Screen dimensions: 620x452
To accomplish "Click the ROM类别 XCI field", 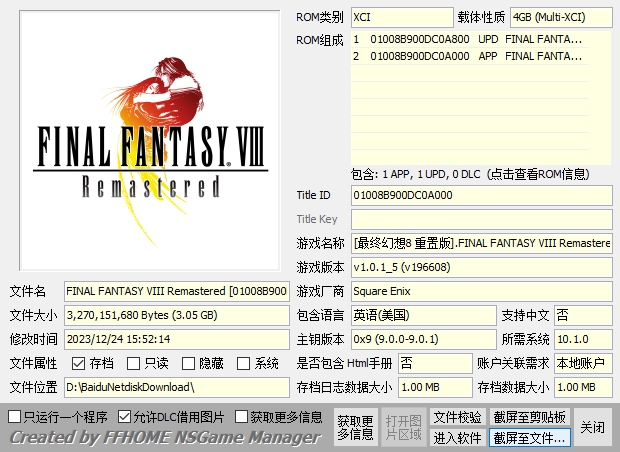I will coord(402,17).
